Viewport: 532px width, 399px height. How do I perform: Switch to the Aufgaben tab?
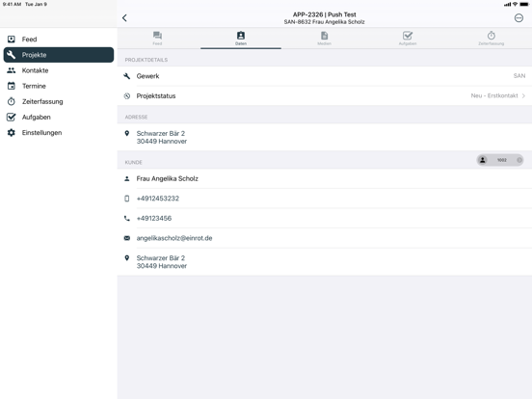pyautogui.click(x=408, y=39)
